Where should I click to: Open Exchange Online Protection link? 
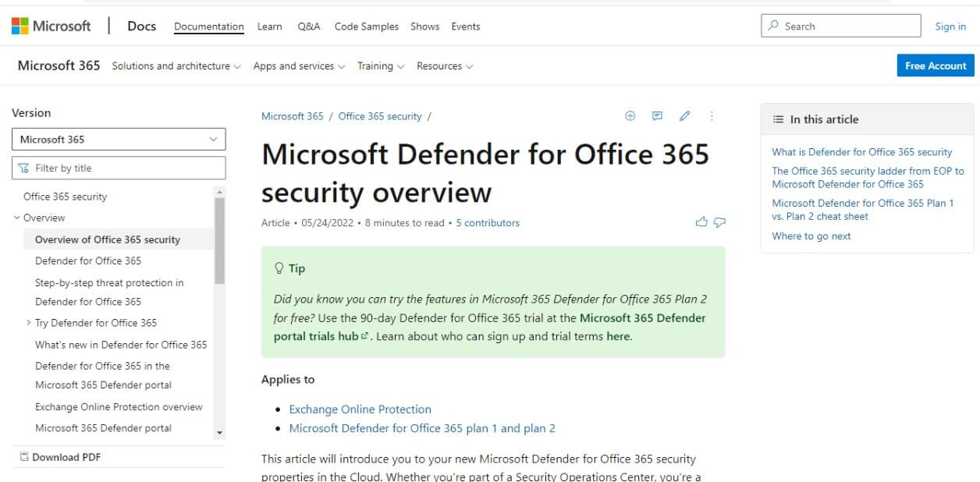coord(360,409)
